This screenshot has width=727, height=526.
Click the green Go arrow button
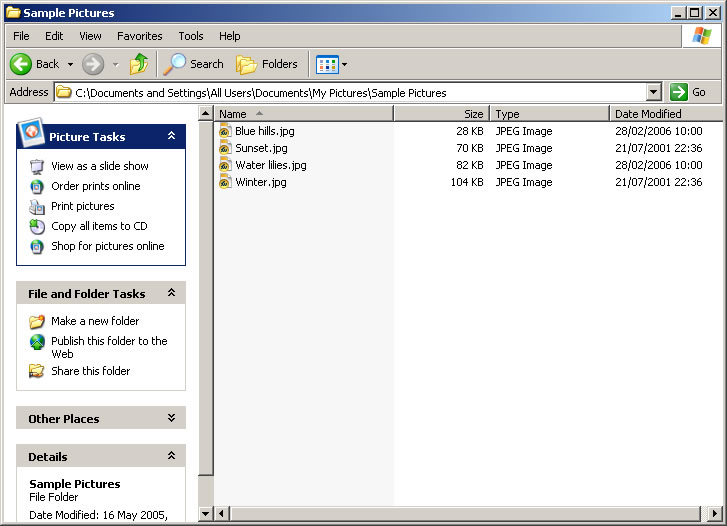click(680, 92)
